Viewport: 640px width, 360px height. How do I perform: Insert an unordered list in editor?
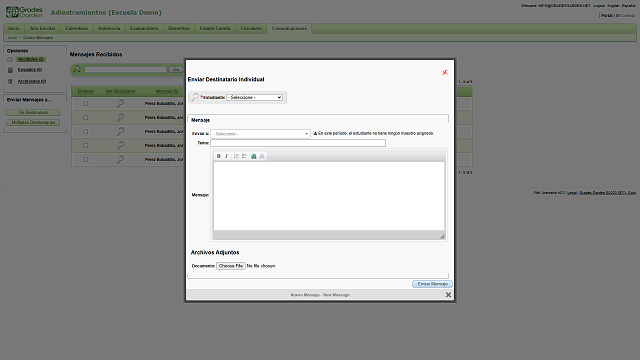244,156
